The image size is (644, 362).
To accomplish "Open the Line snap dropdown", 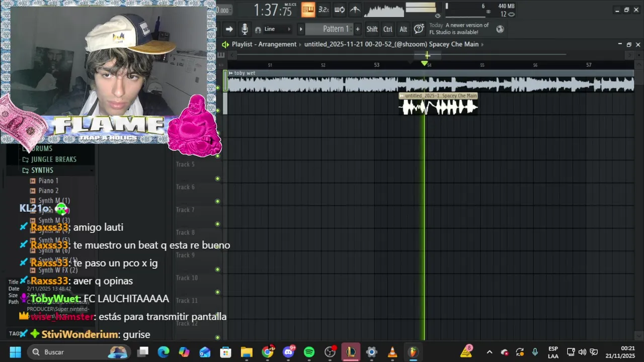I will coord(276,29).
